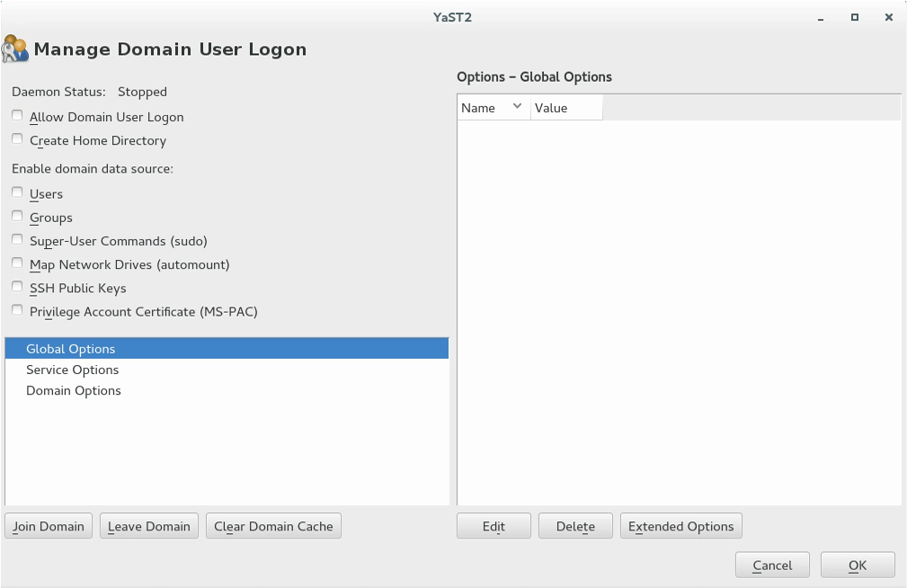The width and height of the screenshot is (907, 588).
Task: Open Extended Options
Action: point(680,525)
